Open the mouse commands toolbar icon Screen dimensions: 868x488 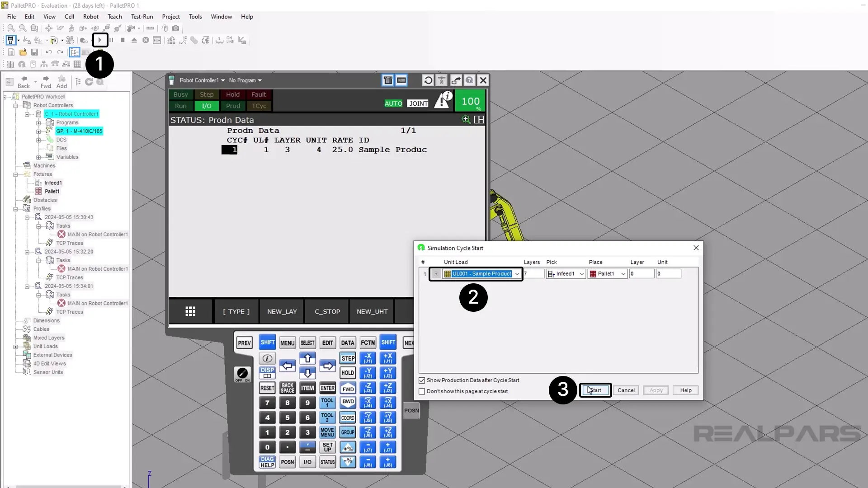pos(165,28)
